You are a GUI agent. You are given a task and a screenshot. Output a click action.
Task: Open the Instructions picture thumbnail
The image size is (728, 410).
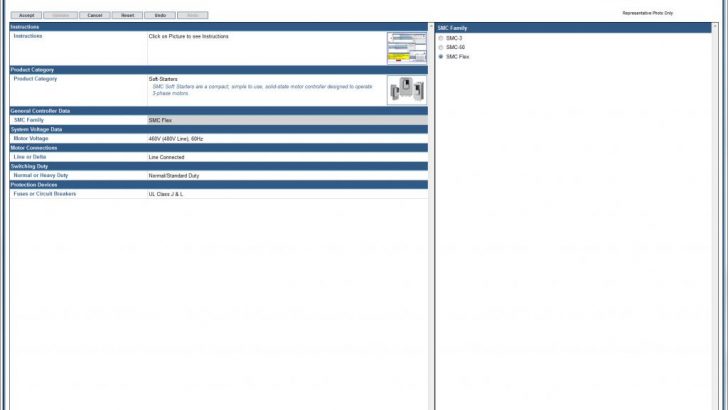(406, 48)
